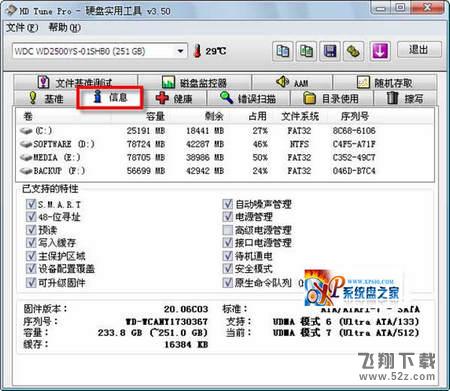
Task: Click the save screenshot floppy icon
Action: click(330, 51)
